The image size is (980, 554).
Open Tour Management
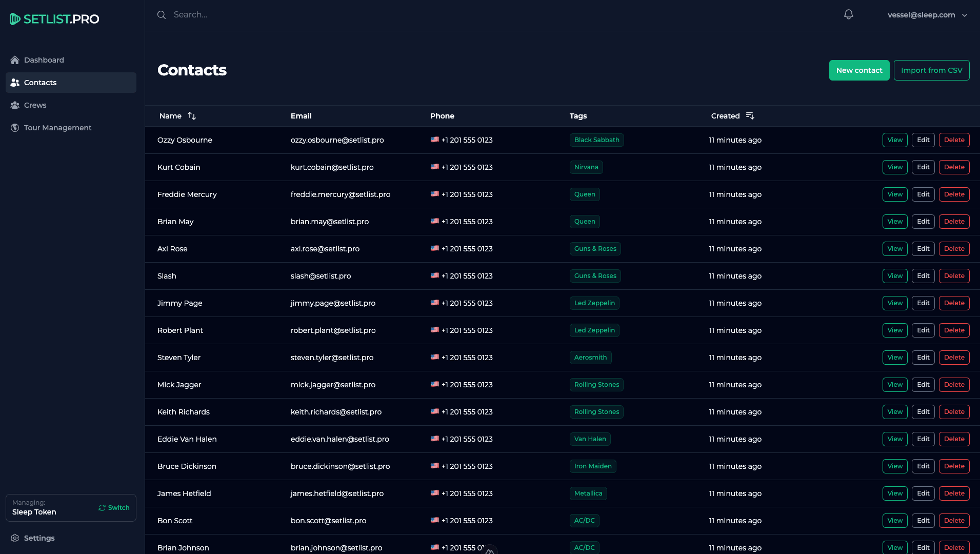(71, 128)
